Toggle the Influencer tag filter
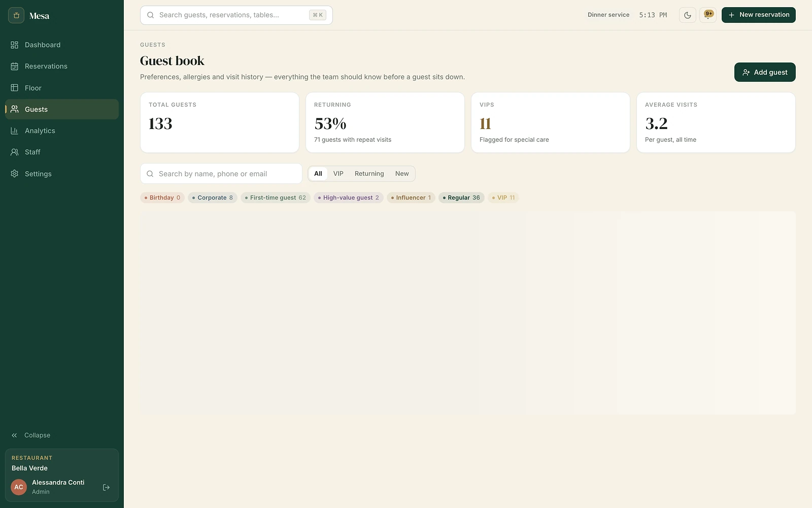The image size is (812, 508). [411, 198]
